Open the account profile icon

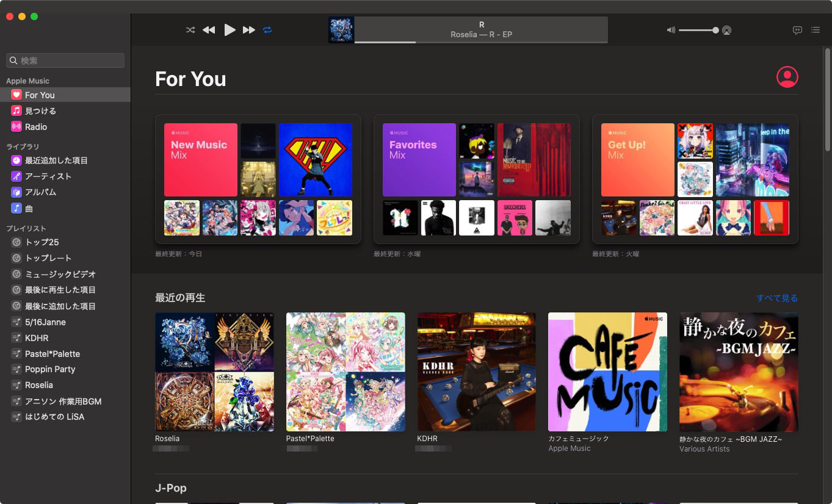point(787,77)
